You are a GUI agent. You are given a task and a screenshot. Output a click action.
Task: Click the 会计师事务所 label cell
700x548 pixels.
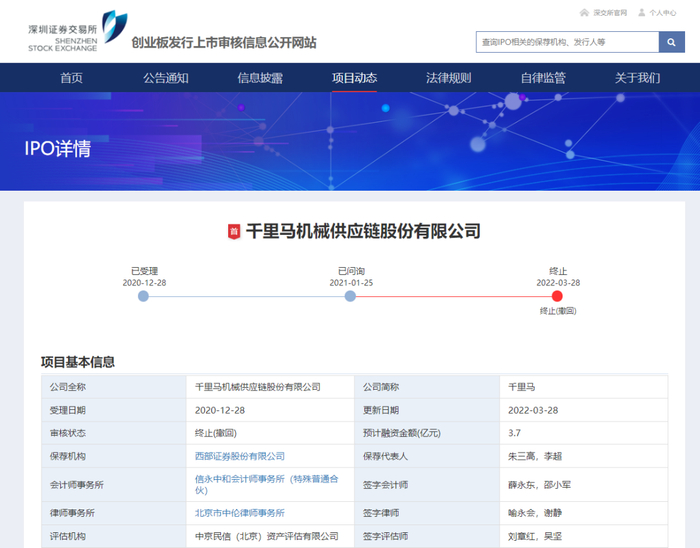tap(113, 485)
